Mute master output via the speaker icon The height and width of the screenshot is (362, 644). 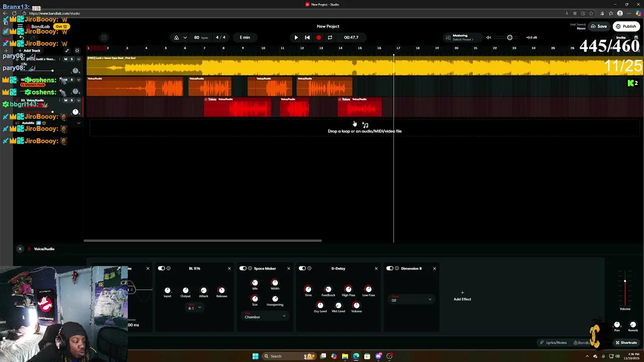point(488,37)
